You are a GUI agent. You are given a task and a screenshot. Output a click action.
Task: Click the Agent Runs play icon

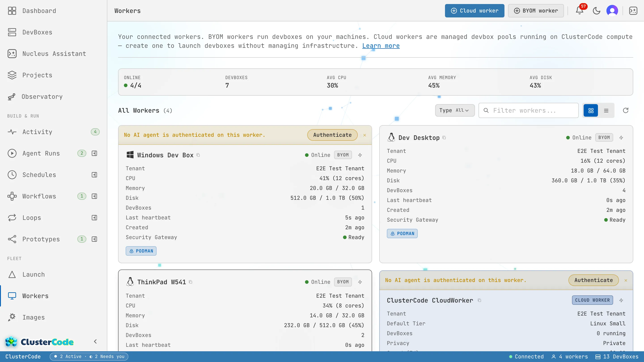(12, 153)
